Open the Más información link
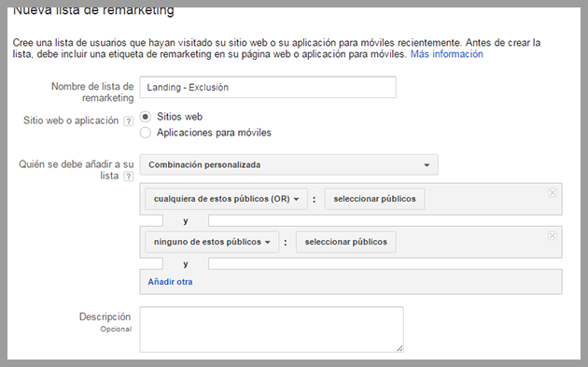 tap(447, 54)
